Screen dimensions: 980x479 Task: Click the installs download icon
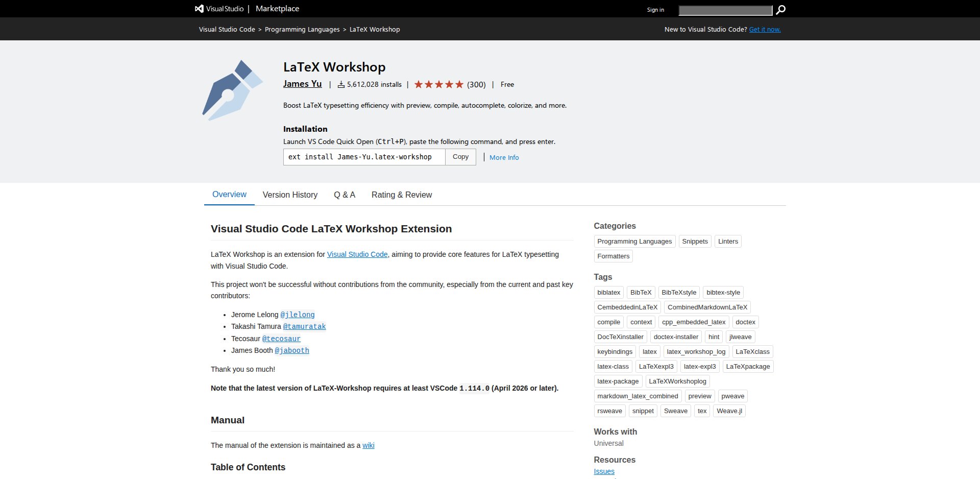tap(341, 84)
